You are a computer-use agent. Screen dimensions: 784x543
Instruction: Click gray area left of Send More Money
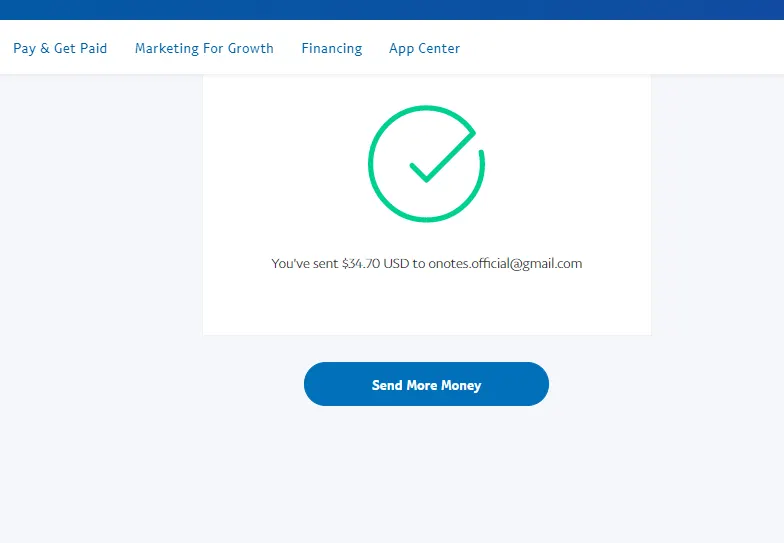(150, 385)
